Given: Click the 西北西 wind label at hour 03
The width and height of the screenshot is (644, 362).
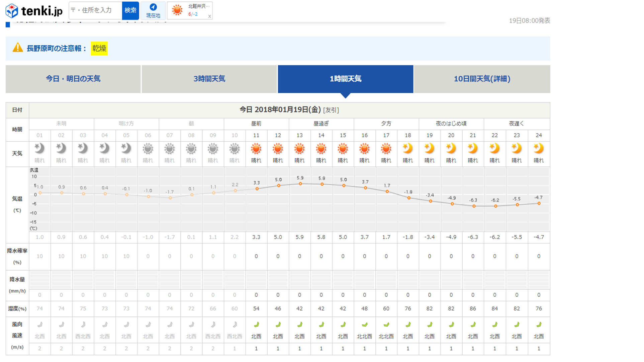Looking at the screenshot, I should (x=83, y=336).
